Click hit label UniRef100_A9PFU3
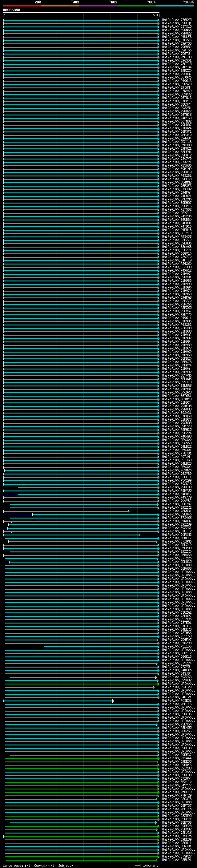Viewport: 197px width, 868px height. (x=176, y=487)
